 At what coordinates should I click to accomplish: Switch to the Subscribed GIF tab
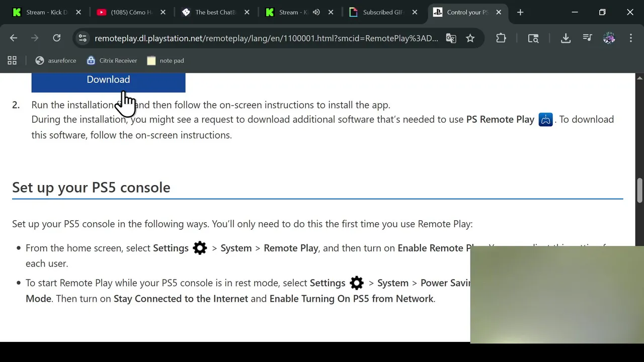[383, 12]
